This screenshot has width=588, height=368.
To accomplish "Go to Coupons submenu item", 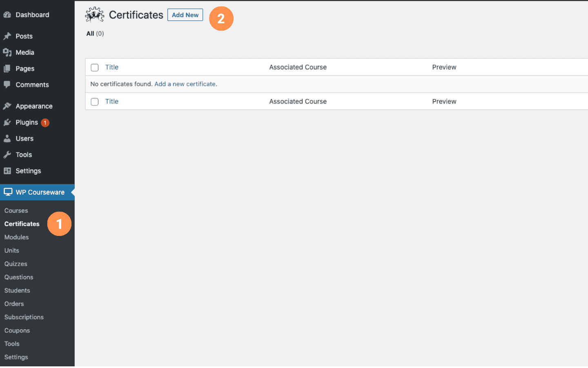I will pos(17,330).
